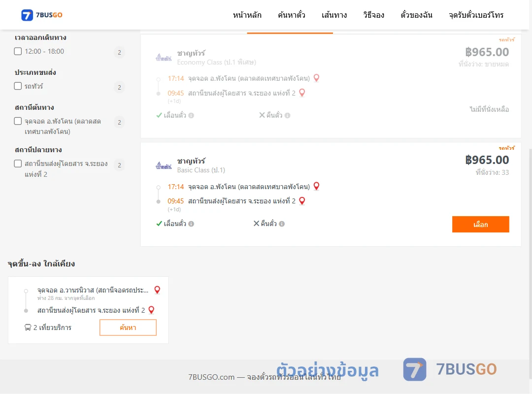Click ชาญทัวร์ operator logo in Economy Class card
Screen dimensions: 532x394
[164, 58]
